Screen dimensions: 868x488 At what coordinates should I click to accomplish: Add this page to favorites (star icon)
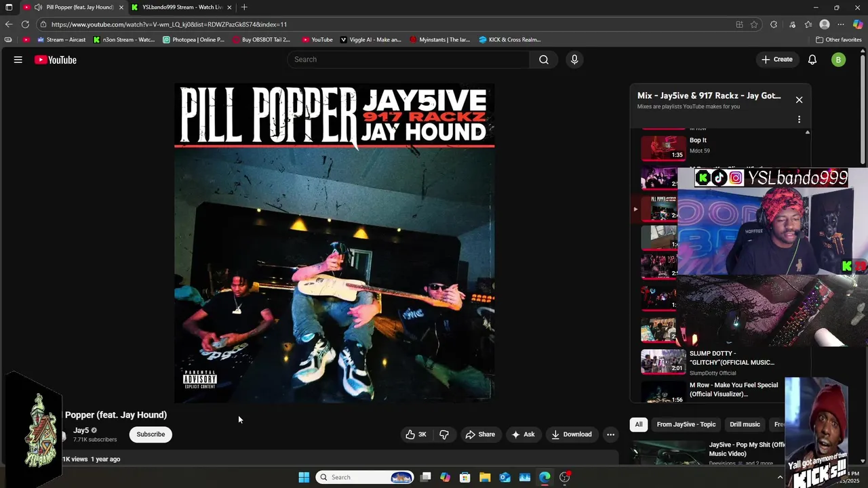(754, 24)
